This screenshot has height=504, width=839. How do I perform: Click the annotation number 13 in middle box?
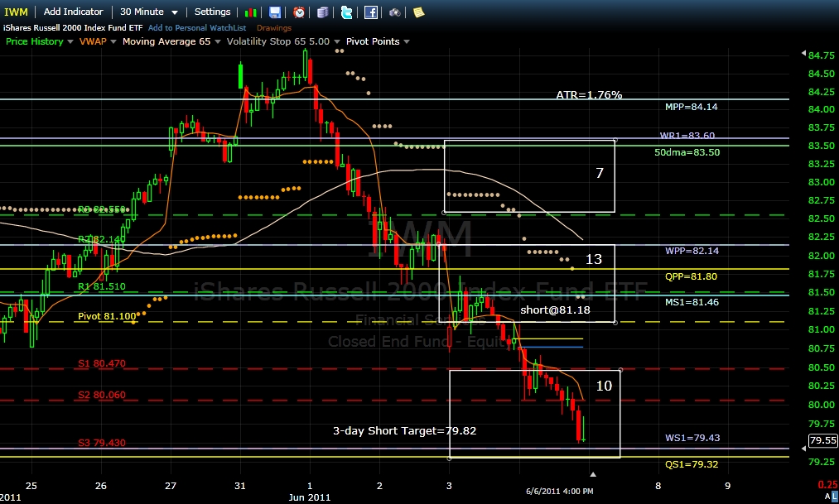(x=593, y=259)
